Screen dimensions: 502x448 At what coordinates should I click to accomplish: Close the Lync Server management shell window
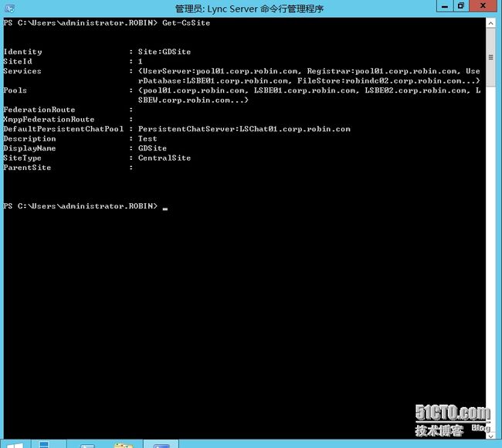(483, 6)
